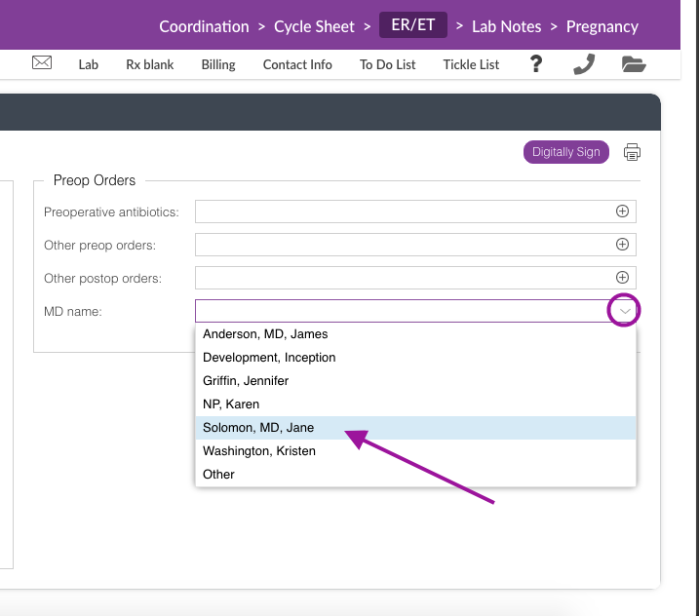Choose Anderson, MD, James option
Image resolution: width=699 pixels, height=616 pixels.
point(265,334)
